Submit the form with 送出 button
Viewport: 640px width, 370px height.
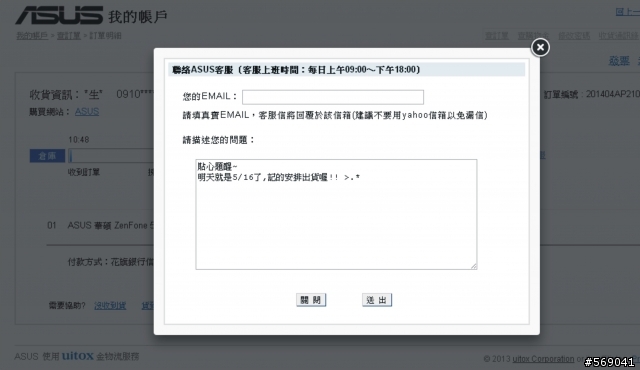pyautogui.click(x=377, y=300)
